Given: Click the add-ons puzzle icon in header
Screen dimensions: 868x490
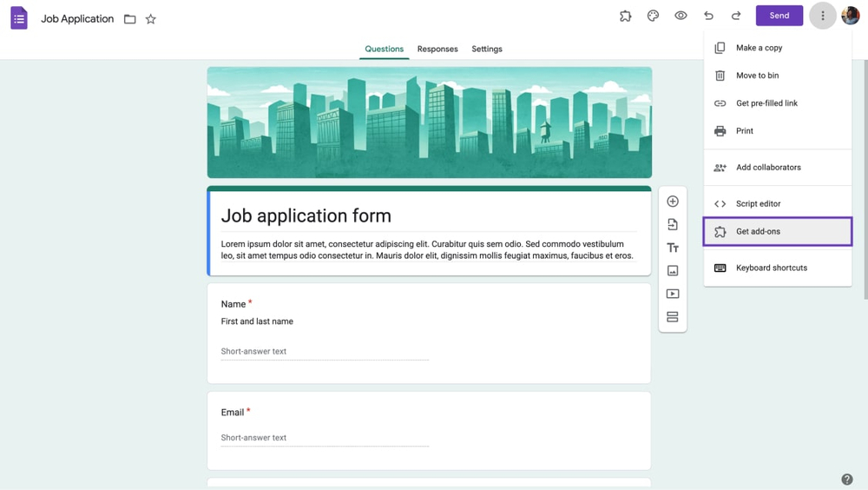Looking at the screenshot, I should pos(625,16).
